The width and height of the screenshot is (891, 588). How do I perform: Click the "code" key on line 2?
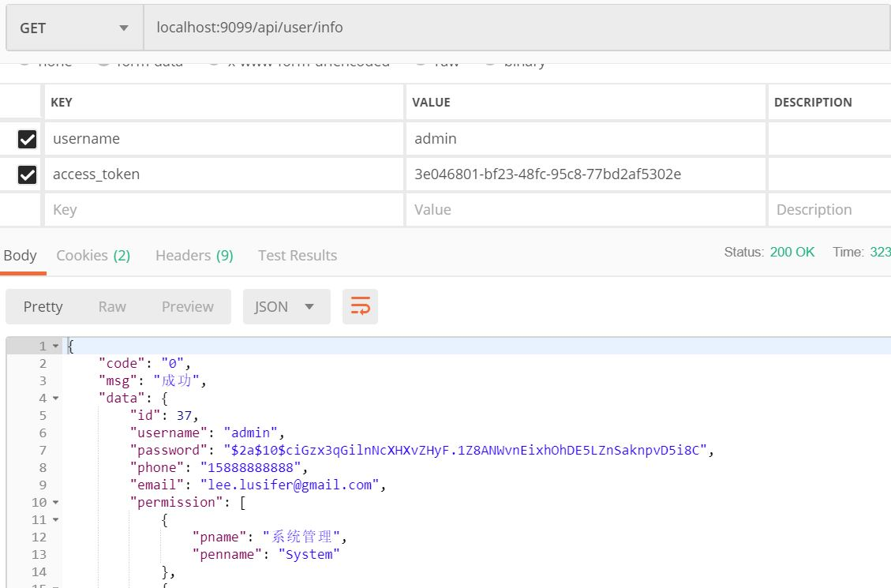pyautogui.click(x=122, y=364)
